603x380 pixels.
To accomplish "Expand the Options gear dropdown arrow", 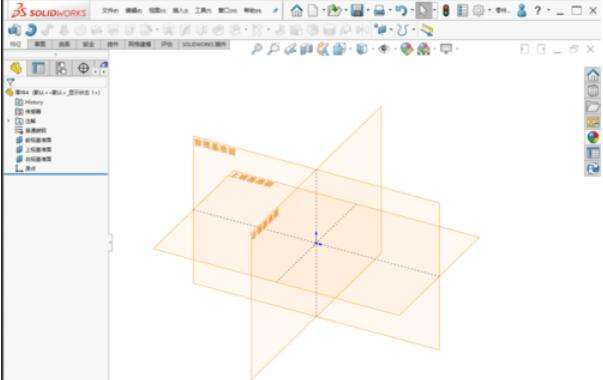I will tap(490, 11).
